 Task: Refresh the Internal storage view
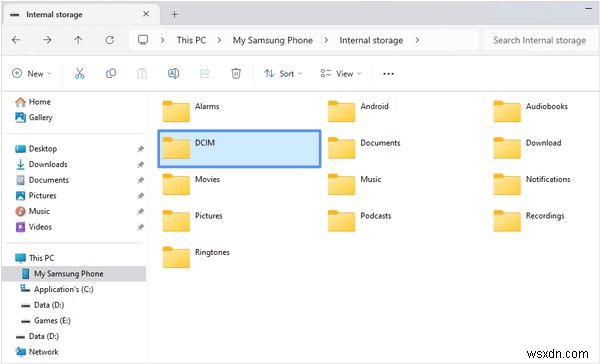[x=110, y=40]
